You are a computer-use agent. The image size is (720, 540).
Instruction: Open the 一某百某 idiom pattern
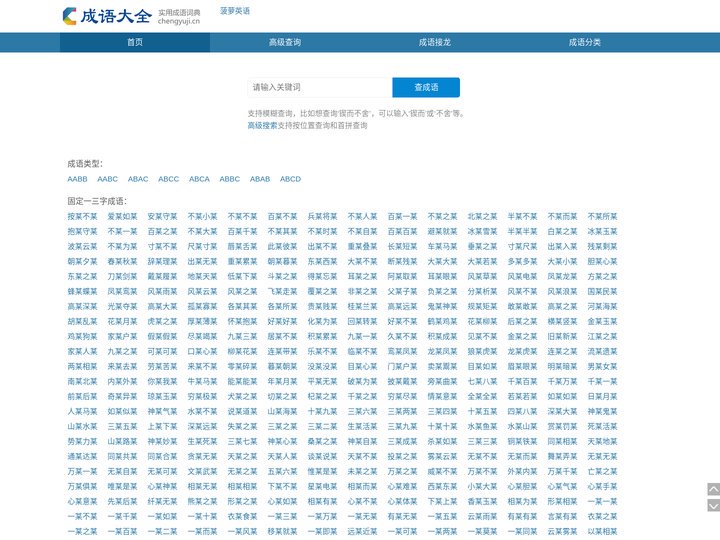pos(122,531)
